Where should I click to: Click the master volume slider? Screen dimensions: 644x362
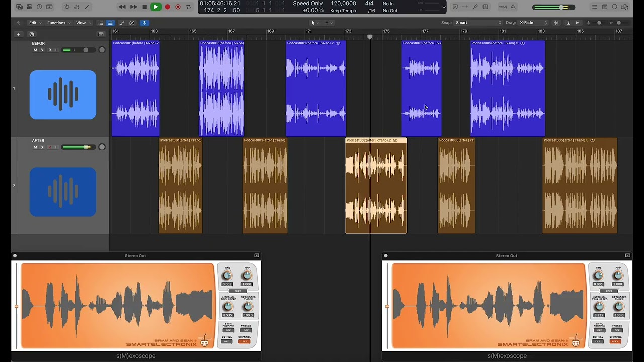click(x=553, y=7)
